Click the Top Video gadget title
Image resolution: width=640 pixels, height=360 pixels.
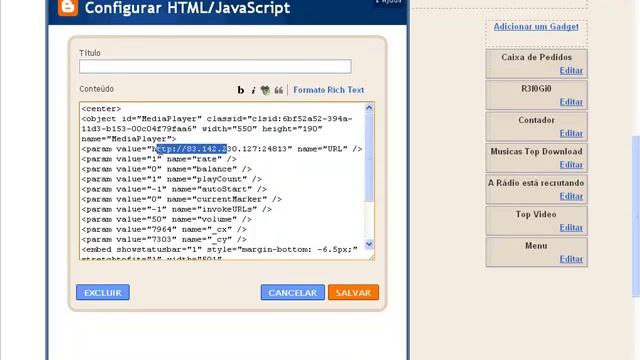coord(536,215)
